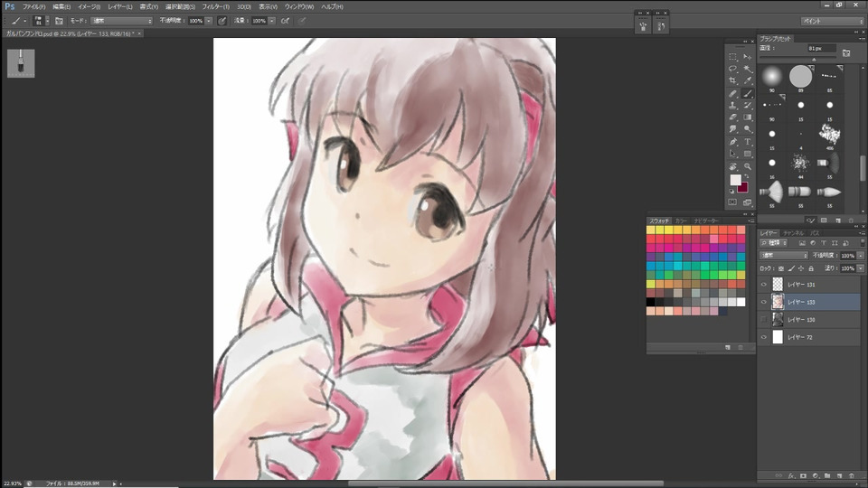This screenshot has height=488, width=868.
Task: Open brush panel toggle in options bar
Action: (59, 21)
